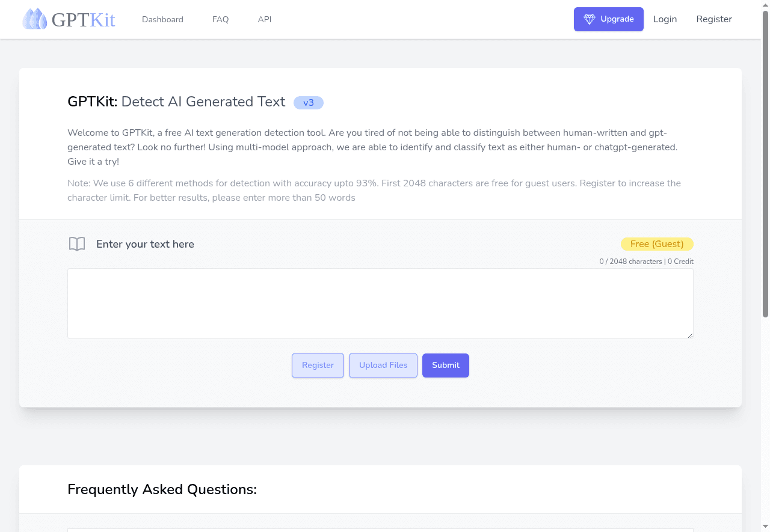Click the GPTKit title text link
The height and width of the screenshot is (532, 770).
[83, 19]
